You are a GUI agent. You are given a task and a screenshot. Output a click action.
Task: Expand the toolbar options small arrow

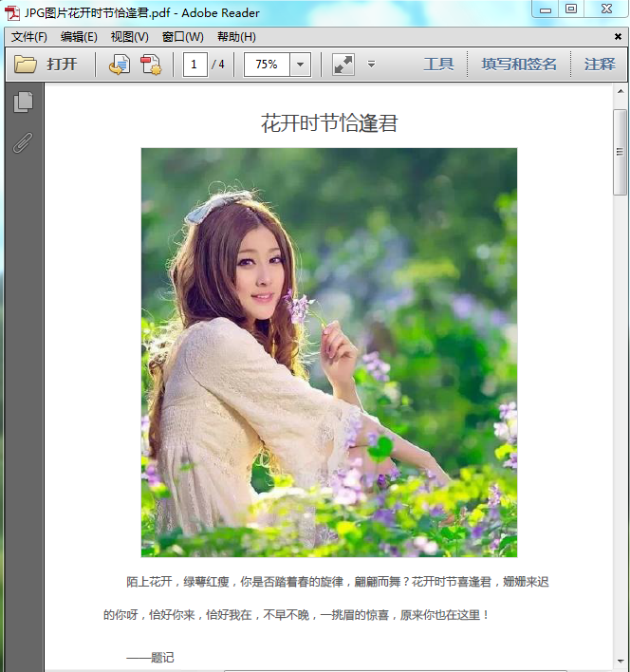[371, 65]
